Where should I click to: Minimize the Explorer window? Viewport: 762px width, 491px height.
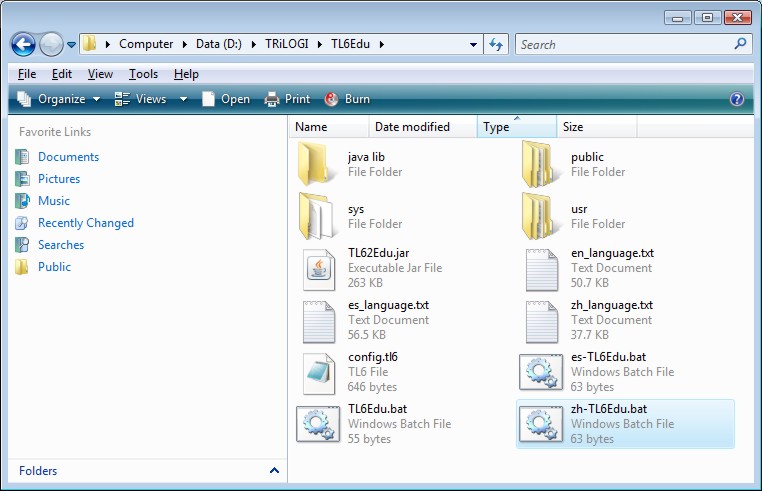click(677, 18)
